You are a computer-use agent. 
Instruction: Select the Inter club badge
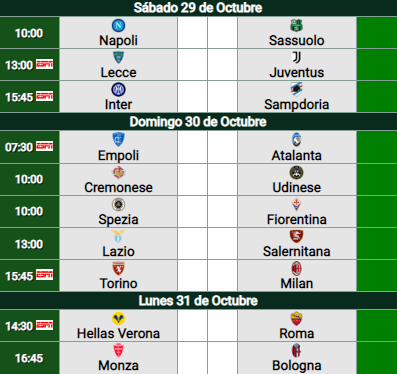click(x=118, y=89)
